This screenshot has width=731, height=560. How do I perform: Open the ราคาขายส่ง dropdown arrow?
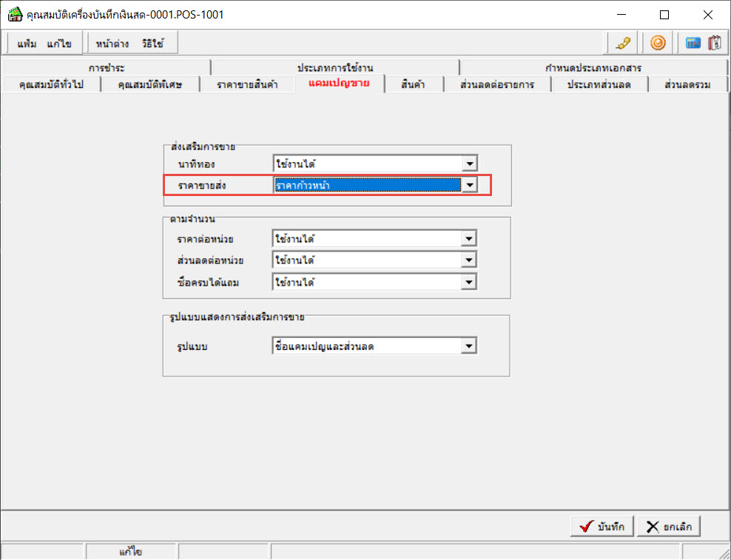(470, 185)
